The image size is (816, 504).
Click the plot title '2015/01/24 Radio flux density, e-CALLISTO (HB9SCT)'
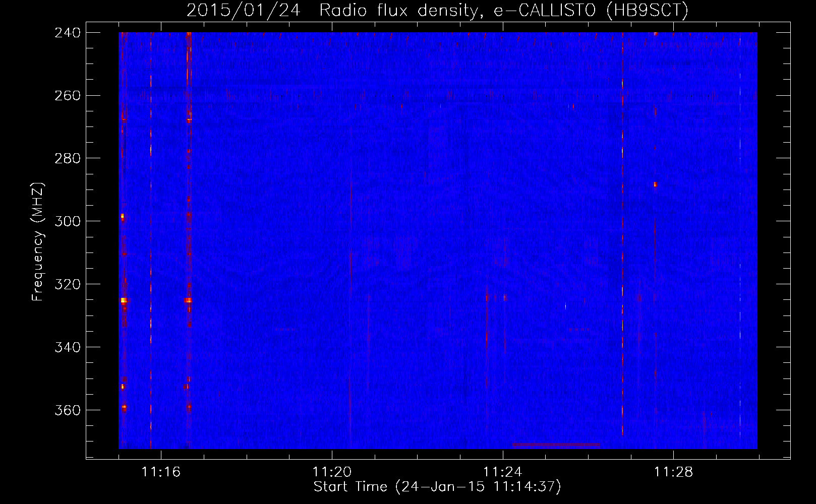point(437,10)
